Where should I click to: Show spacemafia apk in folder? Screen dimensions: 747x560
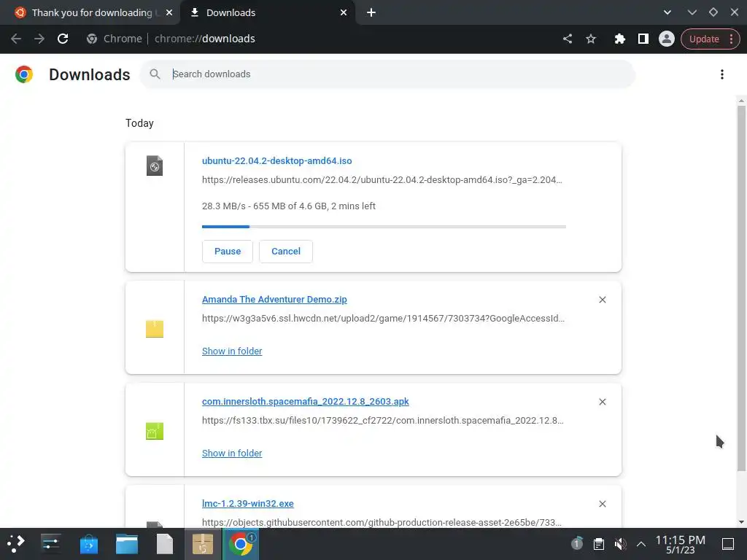click(x=232, y=454)
